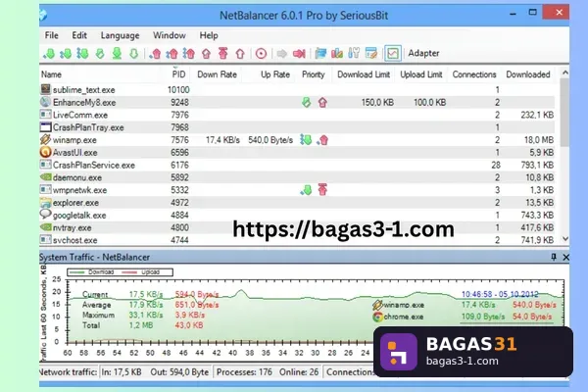
Task: Click winamp.exe green download priority icon
Action: 306,140
